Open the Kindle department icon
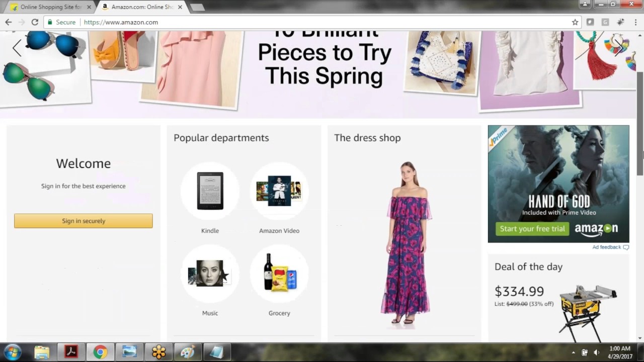644x362 pixels. coord(210,191)
